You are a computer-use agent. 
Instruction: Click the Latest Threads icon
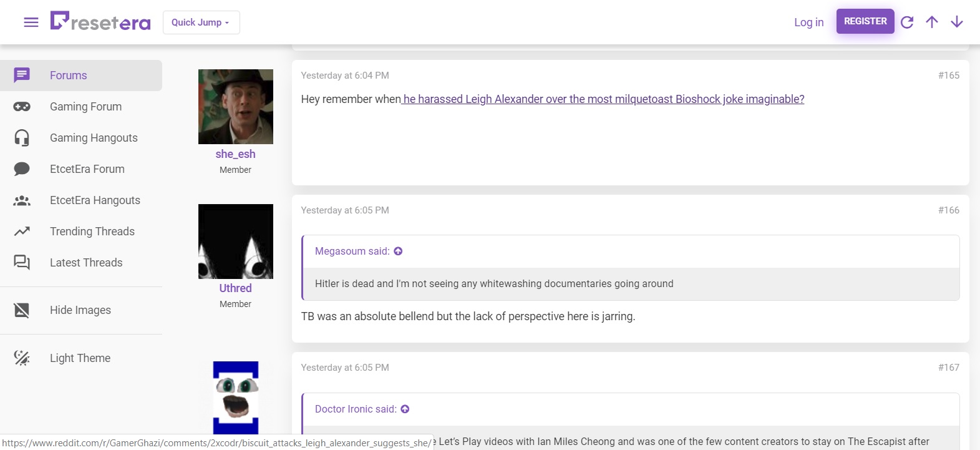tap(22, 263)
